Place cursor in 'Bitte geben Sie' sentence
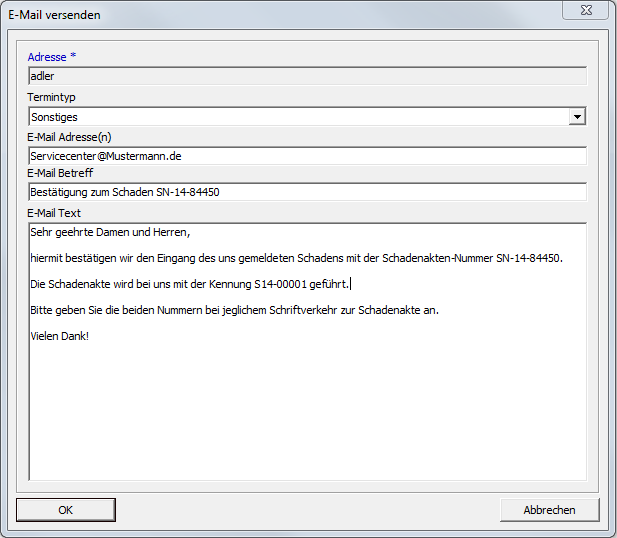This screenshot has height=538, width=617. 234,310
